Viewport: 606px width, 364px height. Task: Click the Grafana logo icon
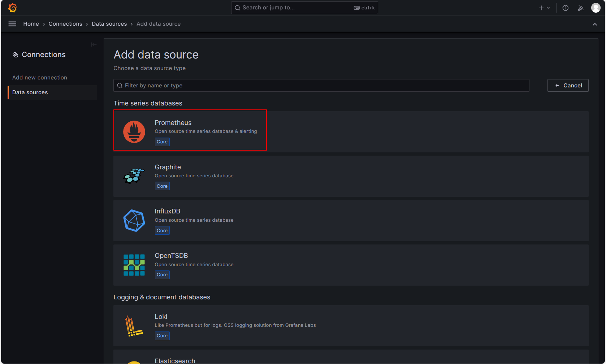12,8
